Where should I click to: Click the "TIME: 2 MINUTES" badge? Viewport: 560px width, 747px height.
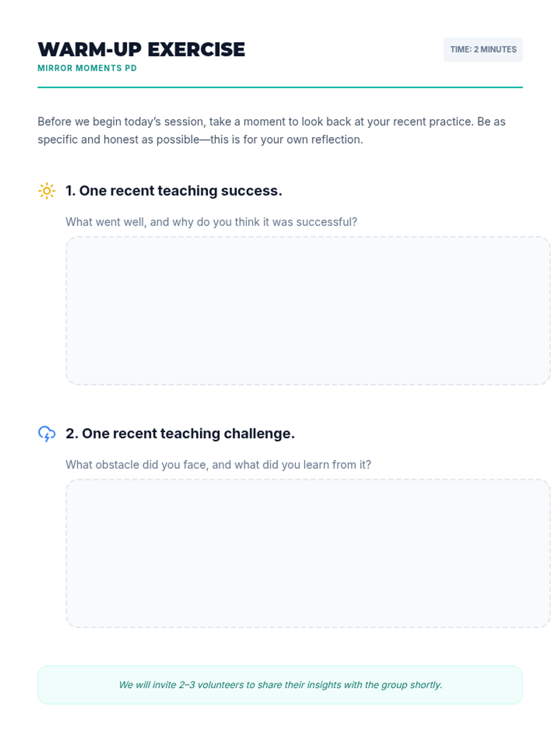pos(483,49)
